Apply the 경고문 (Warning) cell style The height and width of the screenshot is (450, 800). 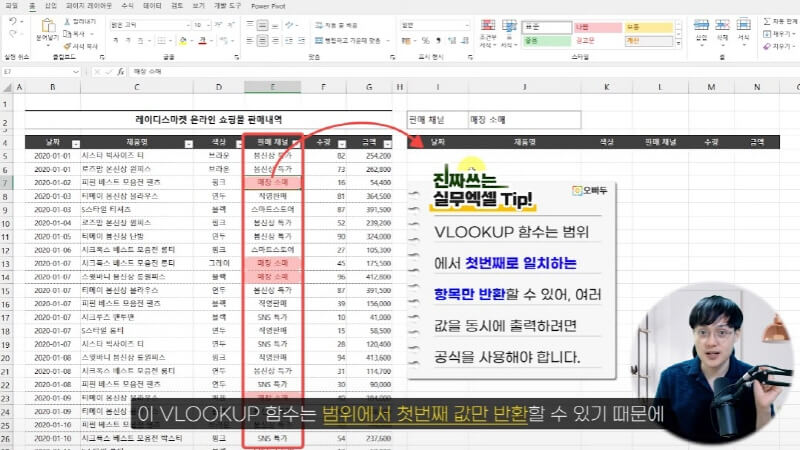pyautogui.click(x=597, y=40)
